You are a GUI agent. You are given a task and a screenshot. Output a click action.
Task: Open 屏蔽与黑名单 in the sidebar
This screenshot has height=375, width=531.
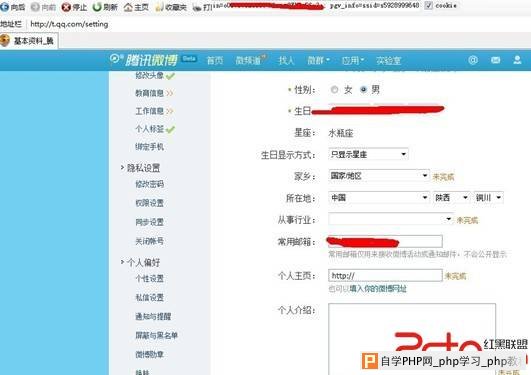156,335
